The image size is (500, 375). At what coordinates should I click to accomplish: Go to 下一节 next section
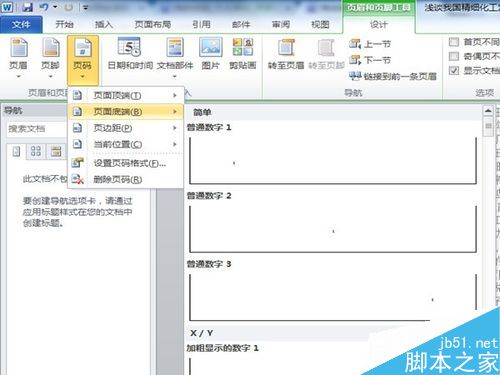click(x=370, y=60)
